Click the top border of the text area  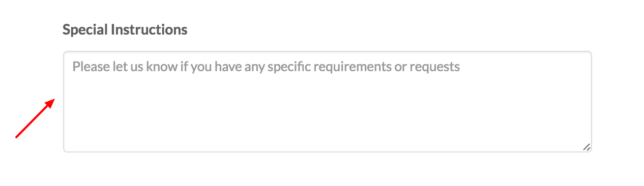[328, 51]
